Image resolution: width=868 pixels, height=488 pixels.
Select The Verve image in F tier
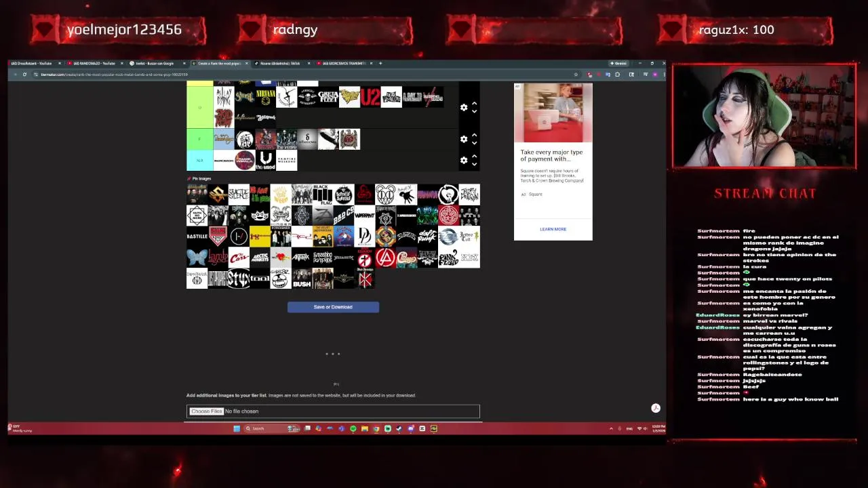(287, 139)
